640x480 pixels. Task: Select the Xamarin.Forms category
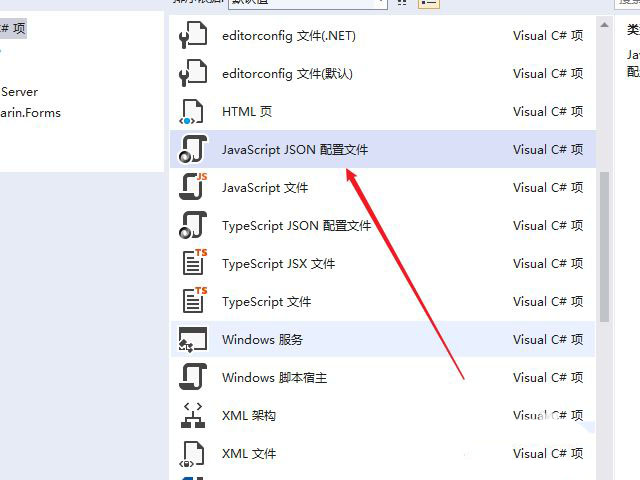pos(30,113)
